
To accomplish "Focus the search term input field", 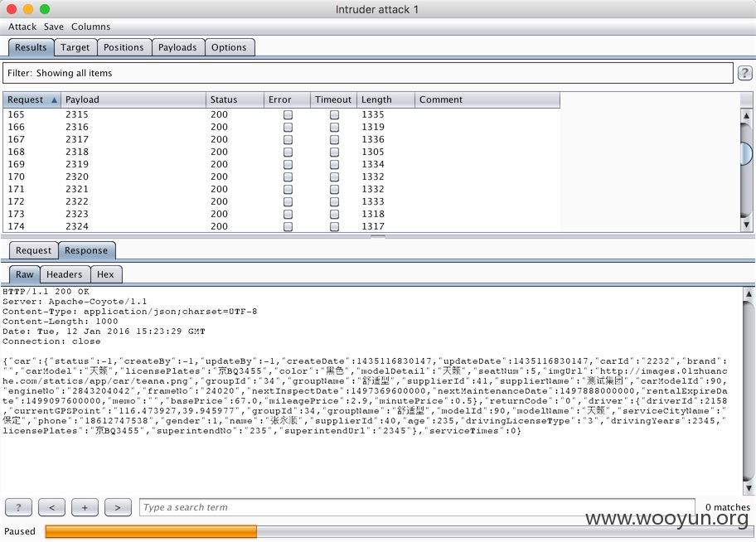I will click(x=417, y=507).
